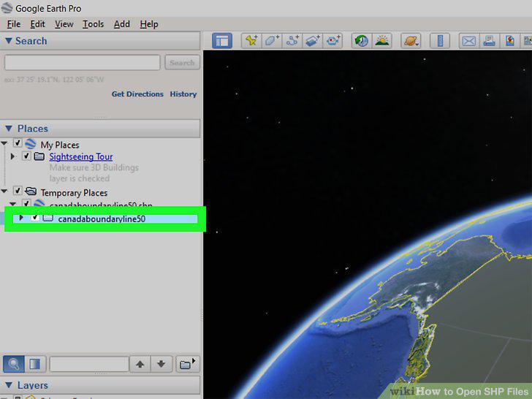Image resolution: width=532 pixels, height=399 pixels.
Task: Add an image overlay icon
Action: (313, 41)
